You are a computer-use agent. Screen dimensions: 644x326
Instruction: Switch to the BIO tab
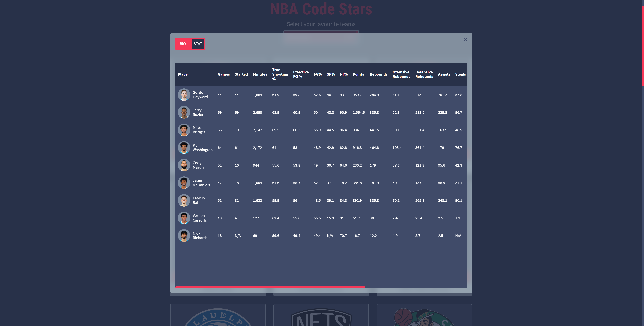(182, 43)
